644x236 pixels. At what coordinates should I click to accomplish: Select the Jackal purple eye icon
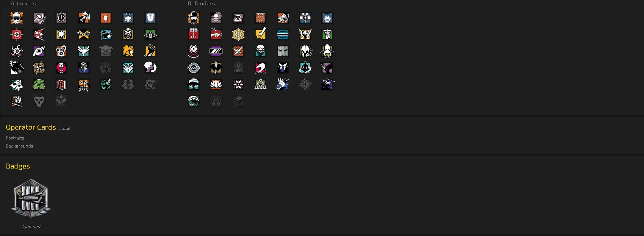point(39,51)
